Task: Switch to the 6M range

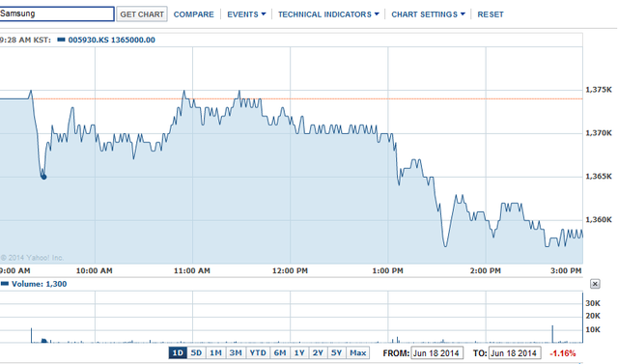Action: tap(280, 353)
